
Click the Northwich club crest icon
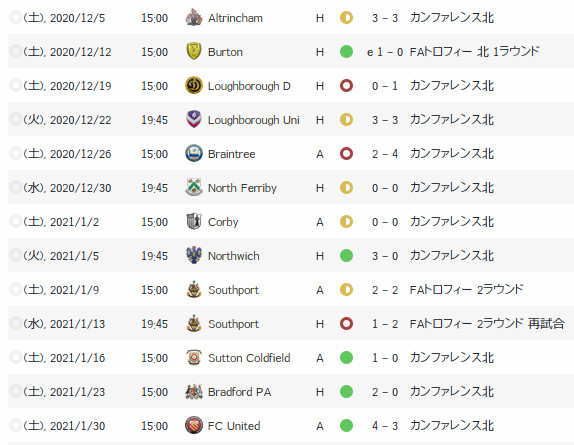point(194,255)
